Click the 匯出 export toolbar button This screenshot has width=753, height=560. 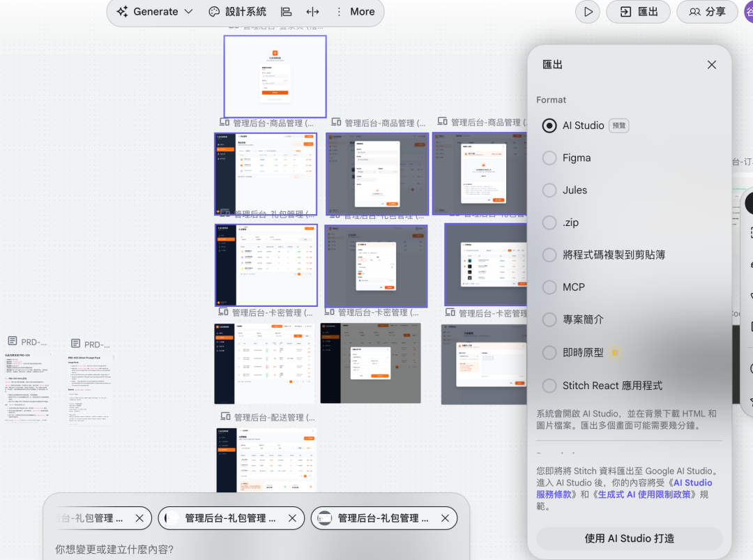[638, 12]
